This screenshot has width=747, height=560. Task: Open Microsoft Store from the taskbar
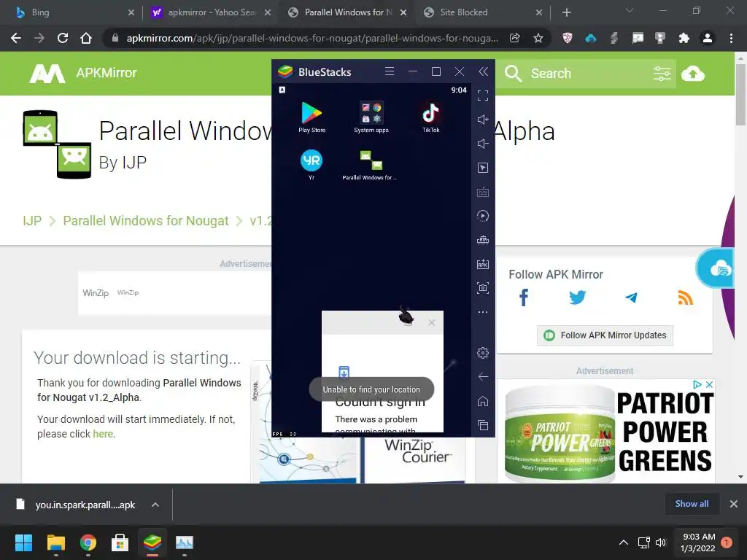coord(120,542)
